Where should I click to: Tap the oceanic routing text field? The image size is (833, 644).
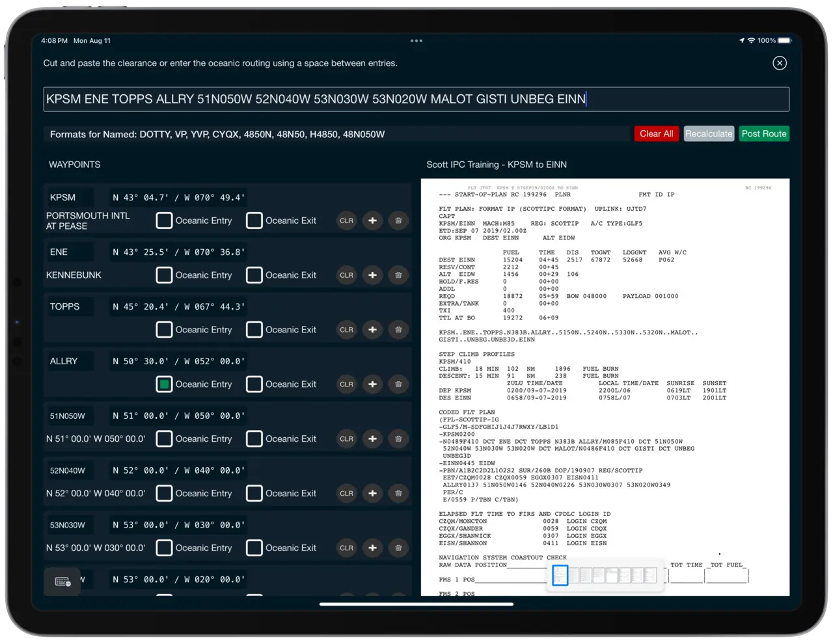(x=416, y=100)
